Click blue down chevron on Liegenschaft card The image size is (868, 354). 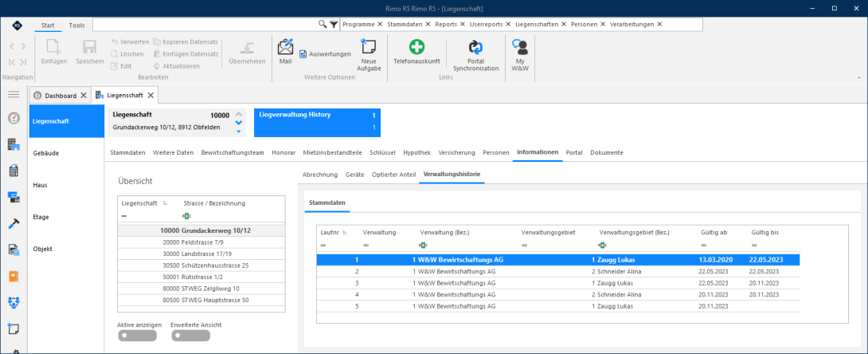click(x=239, y=123)
